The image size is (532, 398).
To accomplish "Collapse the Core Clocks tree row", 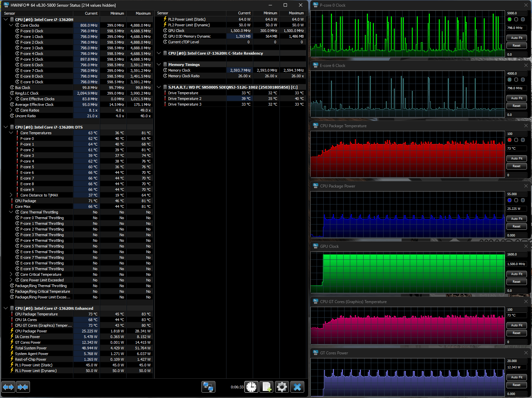I will [x=11, y=25].
